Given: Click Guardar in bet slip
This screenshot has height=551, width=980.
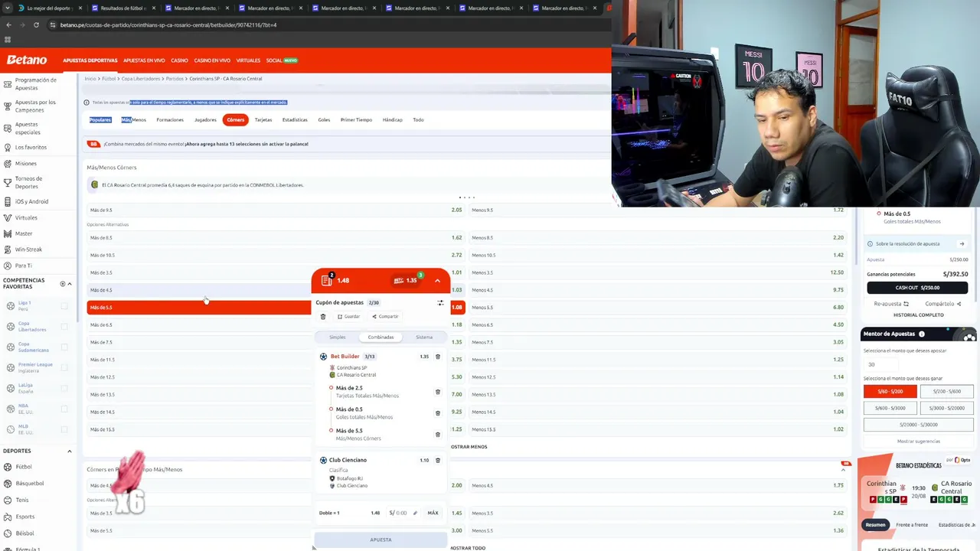Looking at the screenshot, I should point(348,316).
